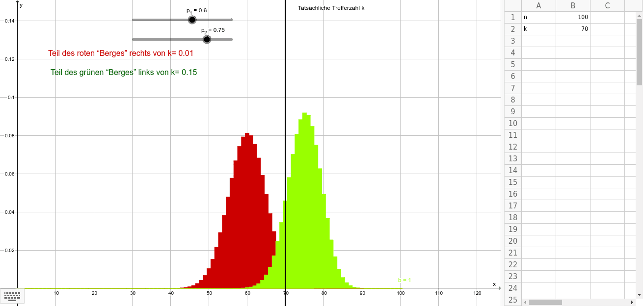Screen dimensions: 644x307
Task: Click the b = 1 label
Action: (404, 280)
